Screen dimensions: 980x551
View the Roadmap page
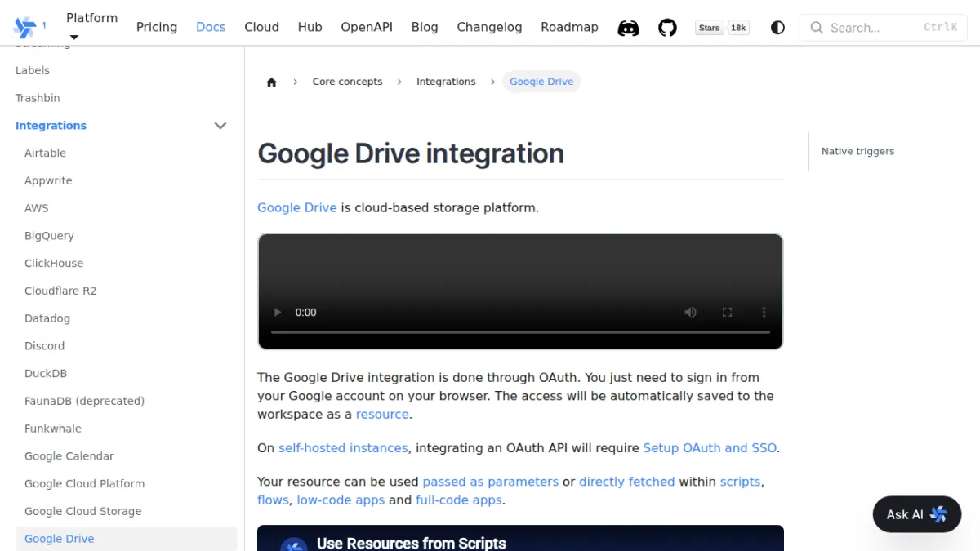569,27
